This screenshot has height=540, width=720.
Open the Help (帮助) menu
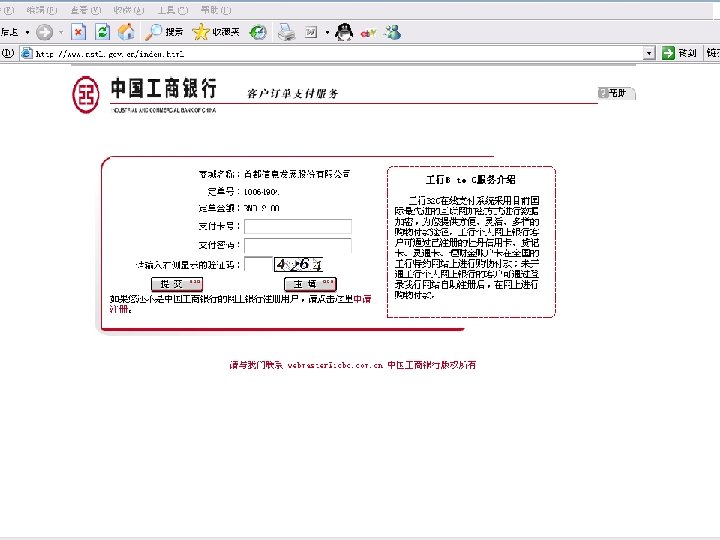(216, 10)
